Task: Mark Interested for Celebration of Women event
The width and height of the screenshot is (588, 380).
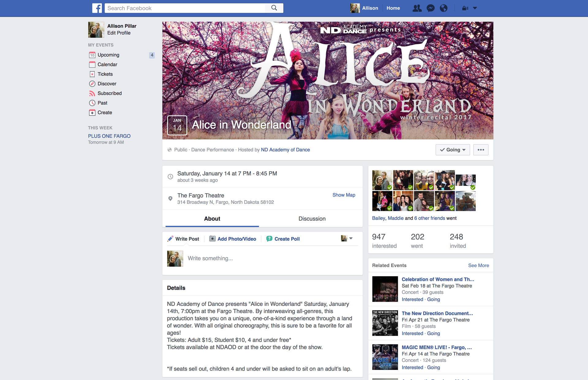Action: coord(412,300)
